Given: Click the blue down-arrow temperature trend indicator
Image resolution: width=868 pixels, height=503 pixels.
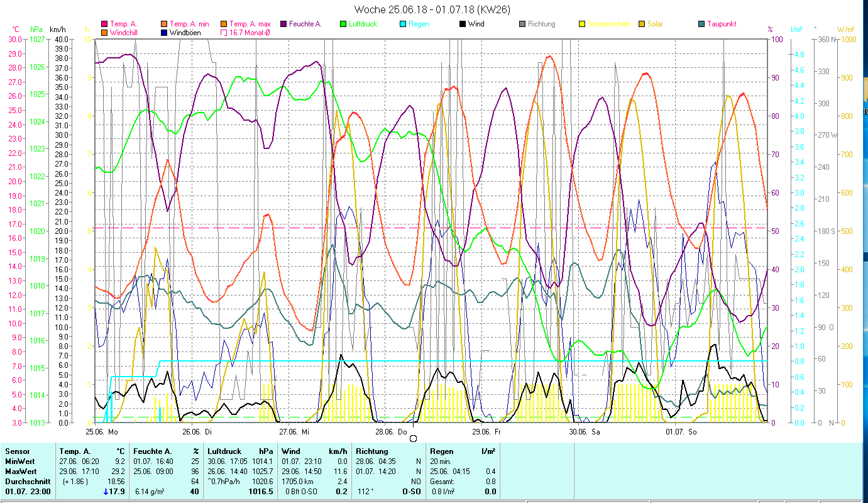Looking at the screenshot, I should 105,492.
